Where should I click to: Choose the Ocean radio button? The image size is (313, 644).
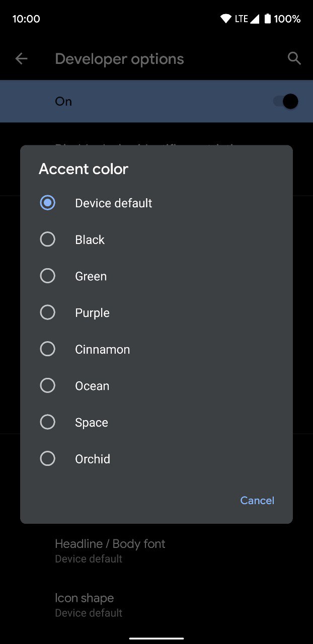point(48,385)
